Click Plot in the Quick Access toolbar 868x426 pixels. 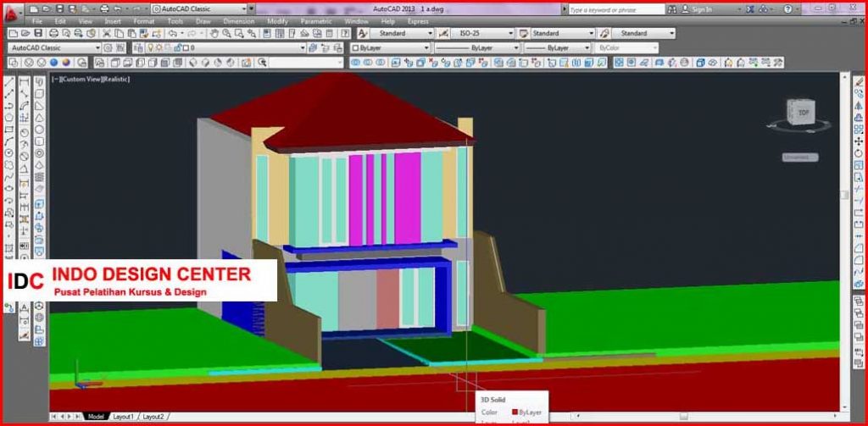click(104, 8)
